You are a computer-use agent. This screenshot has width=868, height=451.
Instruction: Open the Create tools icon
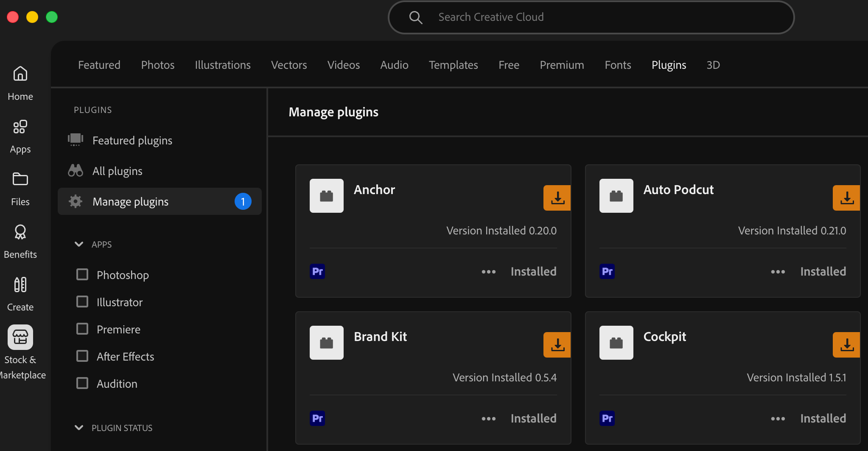coord(20,285)
